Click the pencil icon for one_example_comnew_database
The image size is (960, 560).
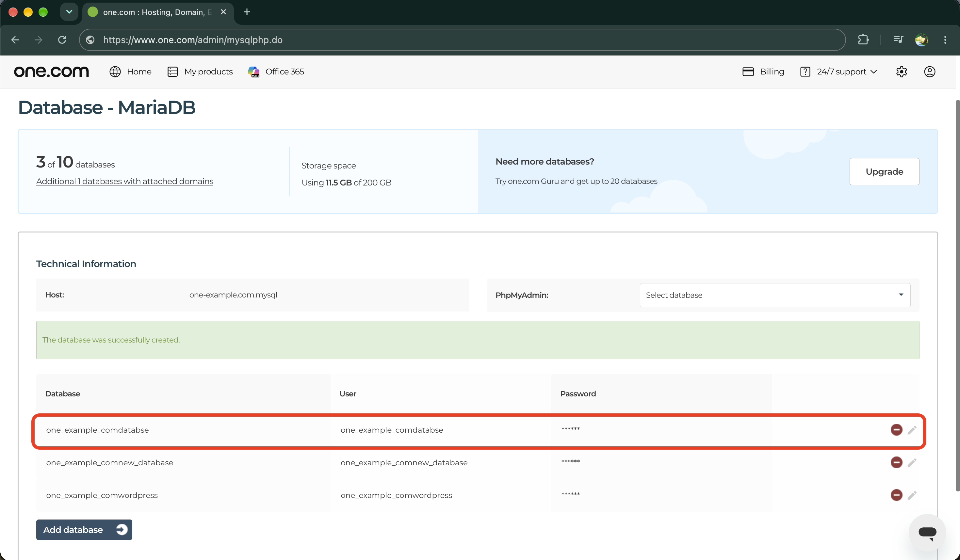coord(912,463)
